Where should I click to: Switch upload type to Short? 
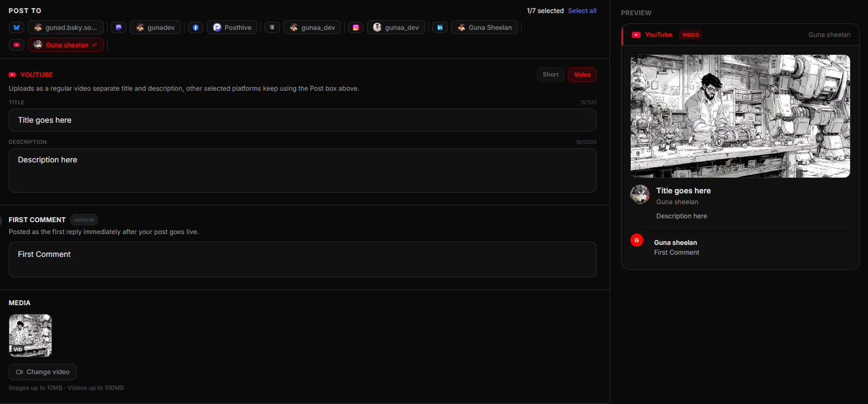(x=550, y=75)
